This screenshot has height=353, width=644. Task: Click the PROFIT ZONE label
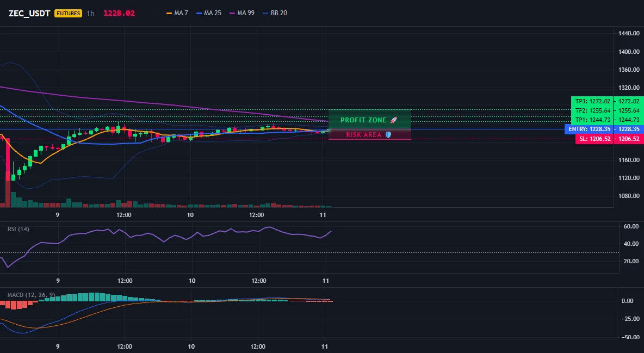pyautogui.click(x=363, y=120)
